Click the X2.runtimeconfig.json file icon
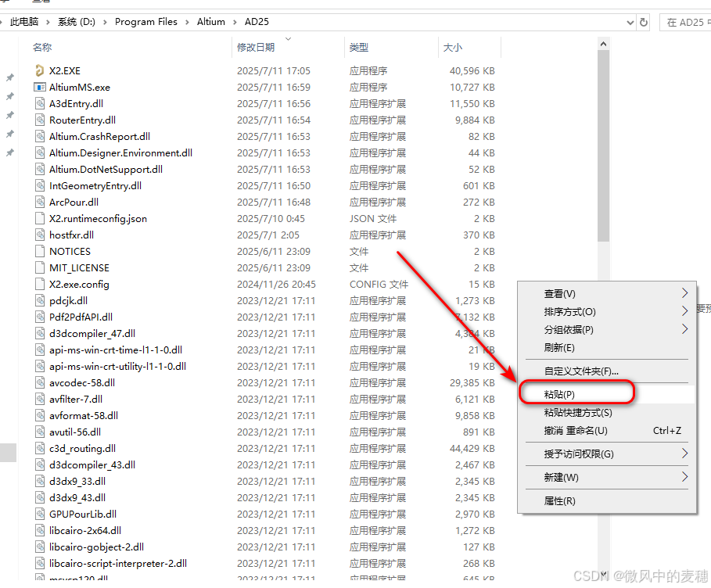Image resolution: width=711 pixels, height=588 pixels. [40, 218]
